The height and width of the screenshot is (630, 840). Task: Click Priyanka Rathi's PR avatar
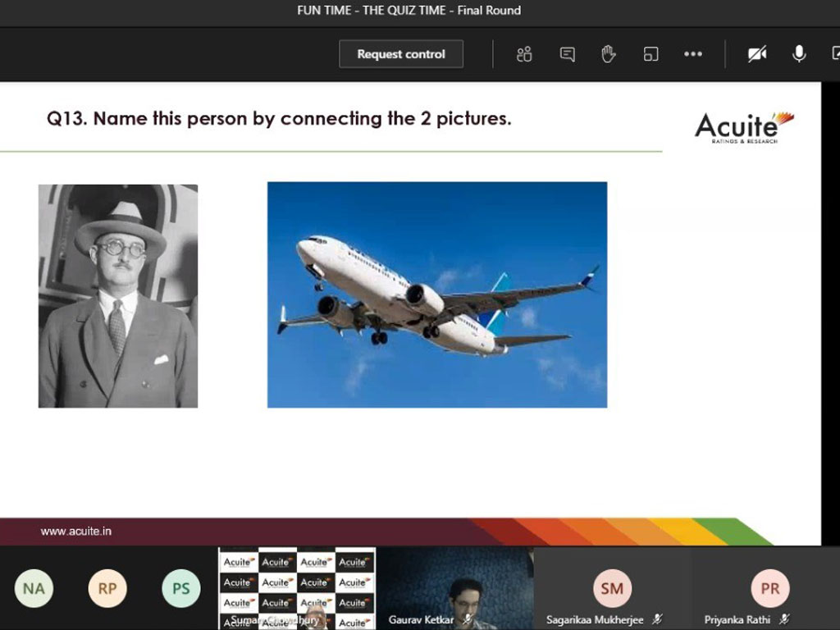coord(769,588)
